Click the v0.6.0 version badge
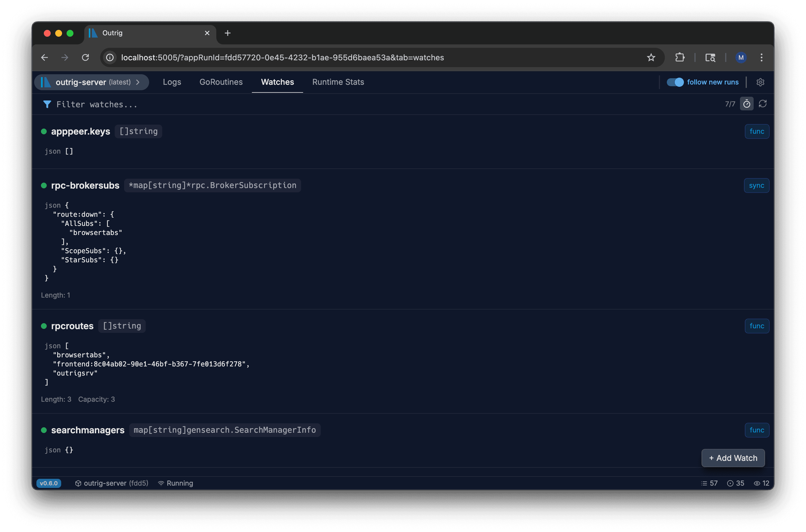The width and height of the screenshot is (806, 532). (49, 483)
